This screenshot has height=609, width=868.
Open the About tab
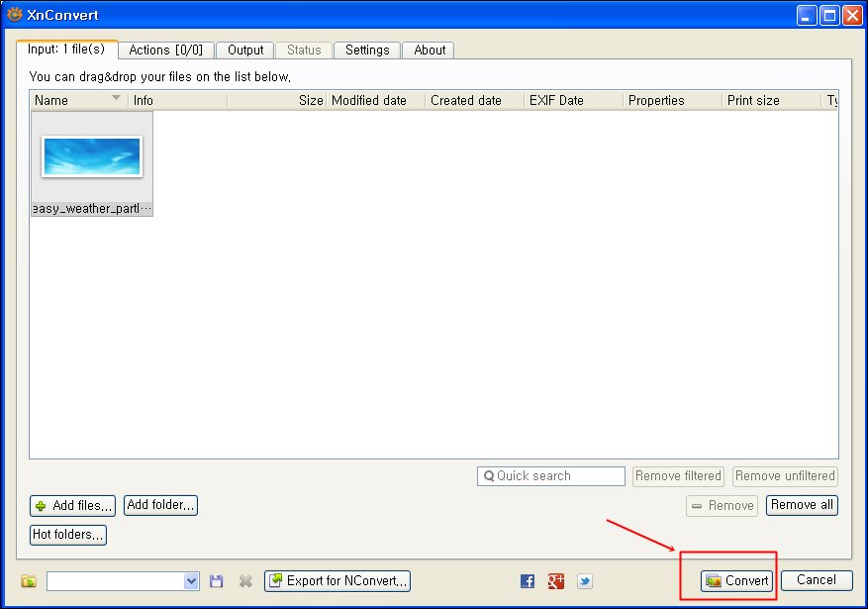(430, 51)
